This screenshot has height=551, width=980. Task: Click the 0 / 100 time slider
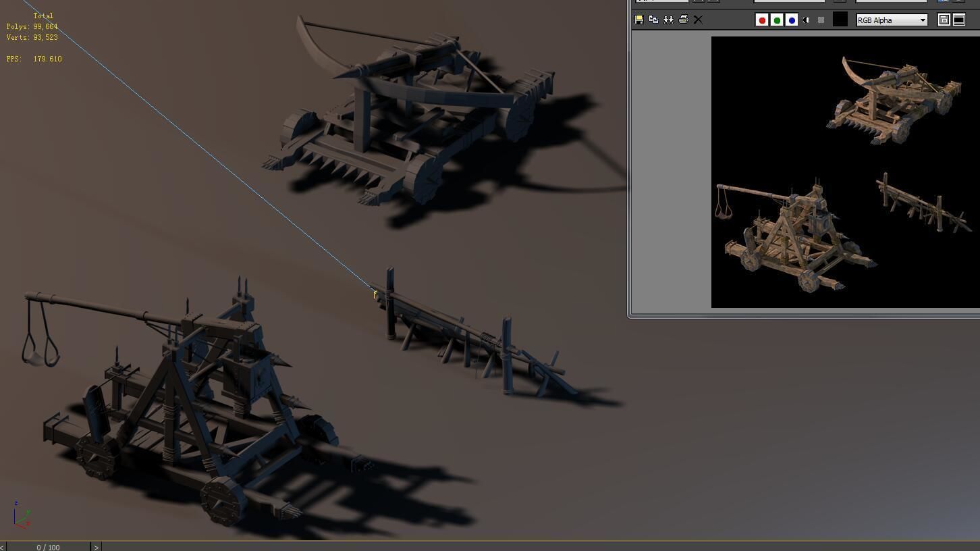point(48,547)
